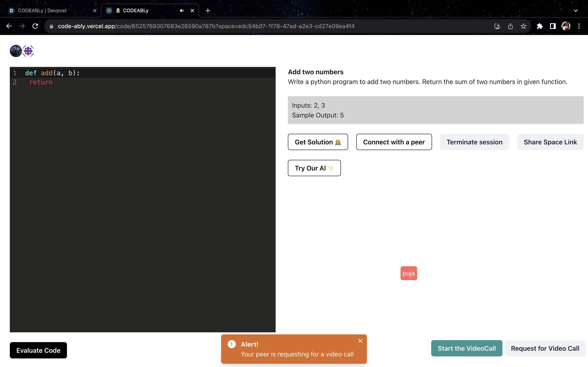This screenshot has height=367, width=588.
Task: Click the share page icon in address bar
Action: pyautogui.click(x=510, y=26)
